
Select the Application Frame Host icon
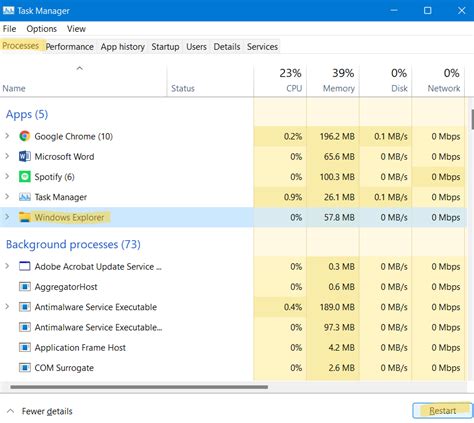[25, 347]
